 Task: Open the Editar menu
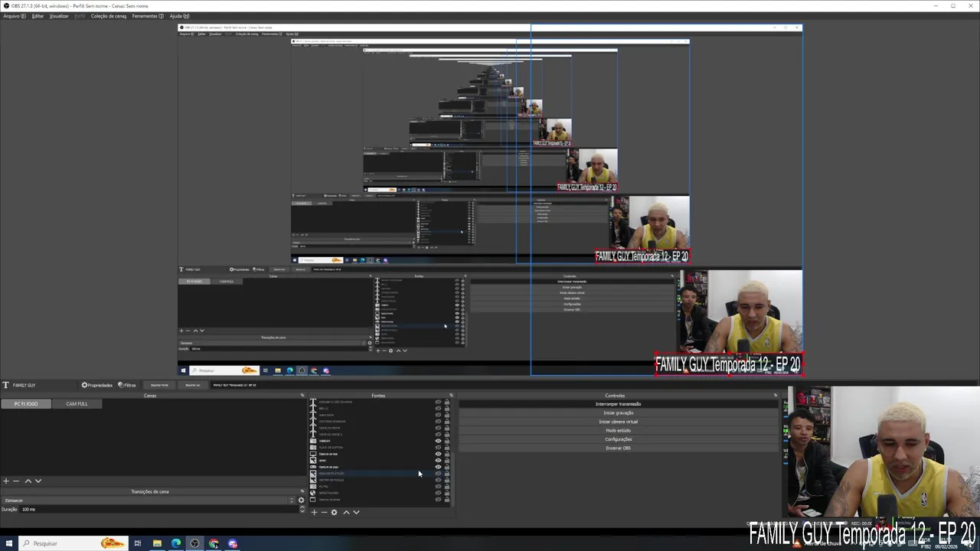tap(38, 16)
